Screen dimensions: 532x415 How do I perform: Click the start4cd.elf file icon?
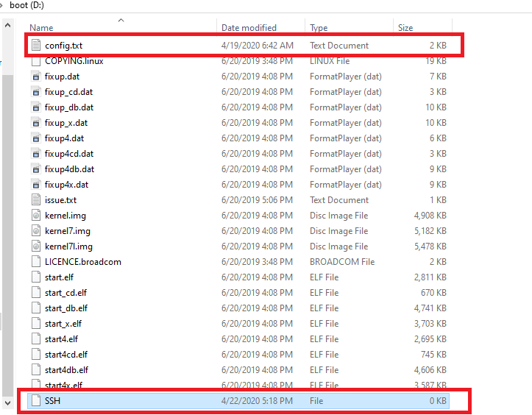tap(36, 354)
